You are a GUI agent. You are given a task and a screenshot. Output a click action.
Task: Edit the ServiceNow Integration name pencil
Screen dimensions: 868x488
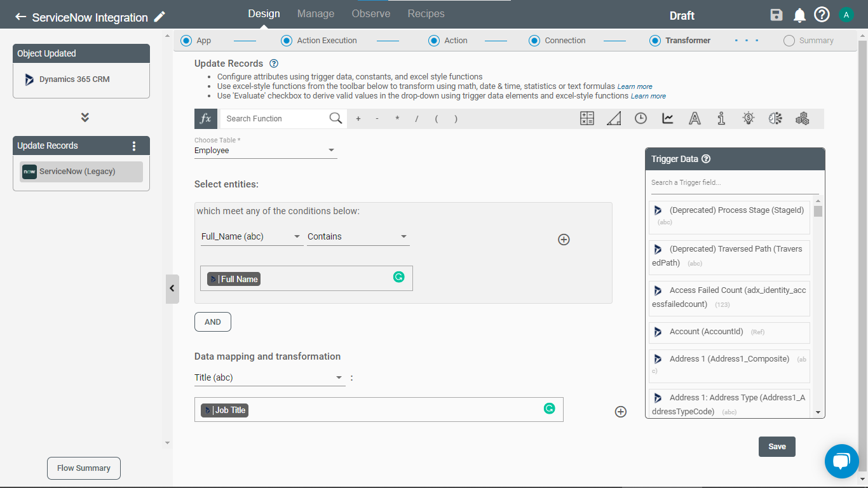pos(159,17)
